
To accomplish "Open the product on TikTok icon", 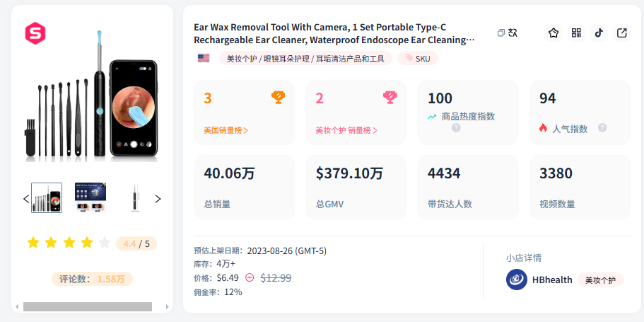I will pyautogui.click(x=599, y=33).
